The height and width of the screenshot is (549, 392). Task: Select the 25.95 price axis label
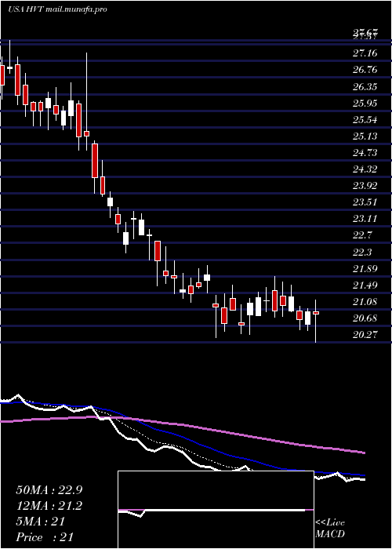tap(365, 104)
